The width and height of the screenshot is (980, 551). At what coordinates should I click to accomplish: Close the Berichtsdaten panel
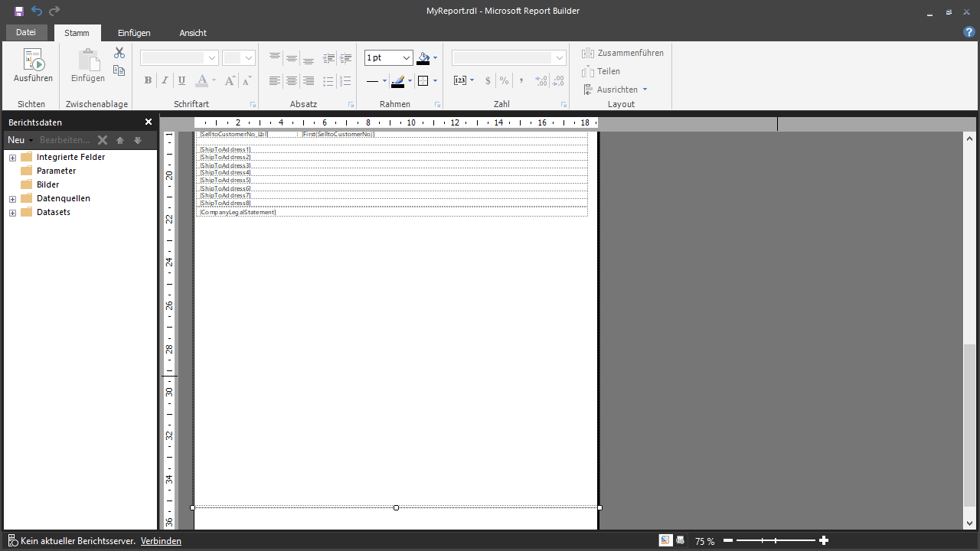click(x=149, y=122)
